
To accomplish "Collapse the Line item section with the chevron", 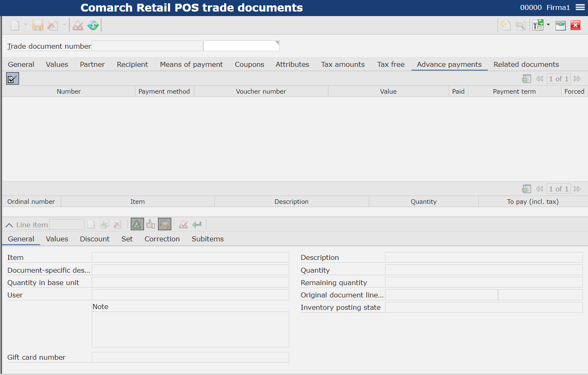I will [x=9, y=225].
